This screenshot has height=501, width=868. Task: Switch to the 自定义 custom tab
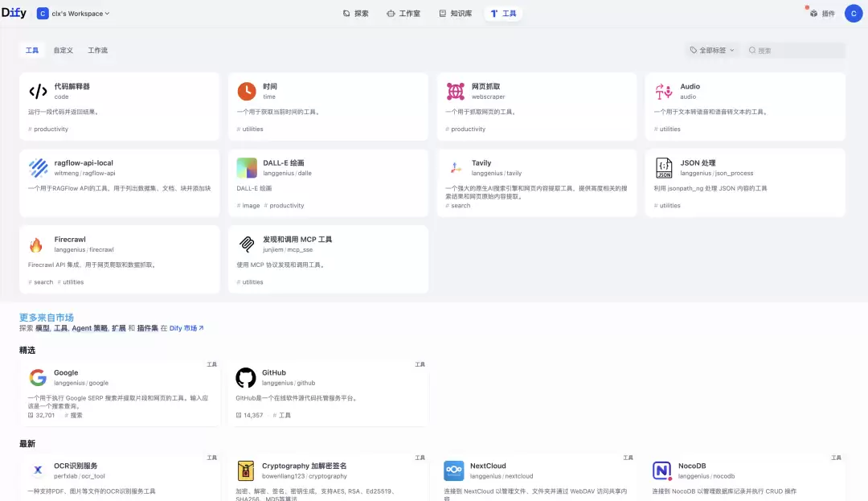[63, 51]
